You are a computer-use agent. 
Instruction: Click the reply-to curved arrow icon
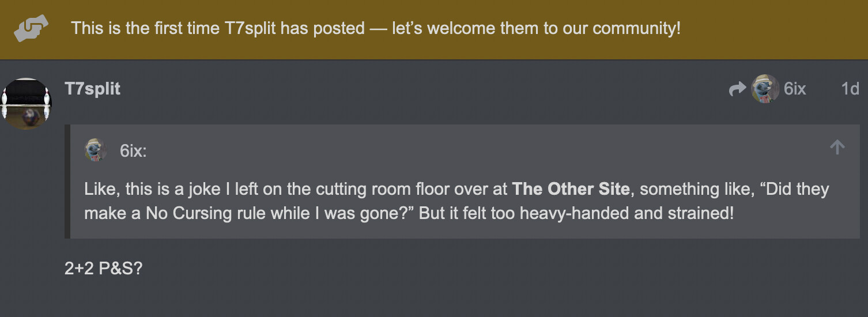click(x=738, y=89)
